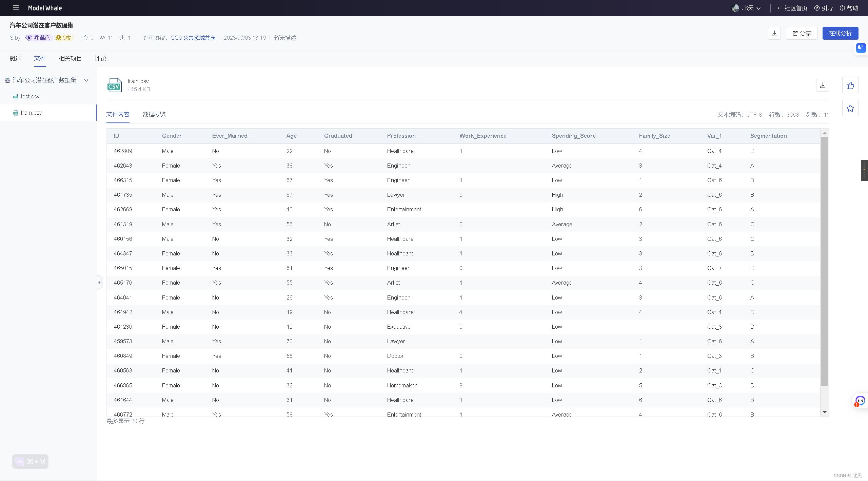Switch to the 文件 tab

[x=40, y=58]
